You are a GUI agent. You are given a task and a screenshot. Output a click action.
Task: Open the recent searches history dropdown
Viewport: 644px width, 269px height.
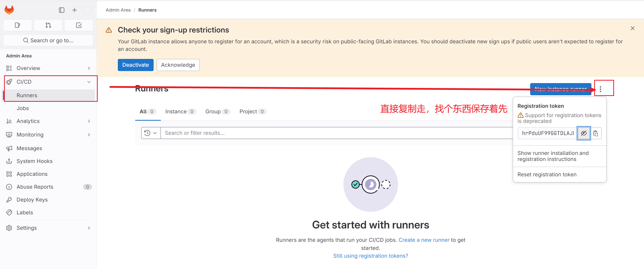(151, 133)
